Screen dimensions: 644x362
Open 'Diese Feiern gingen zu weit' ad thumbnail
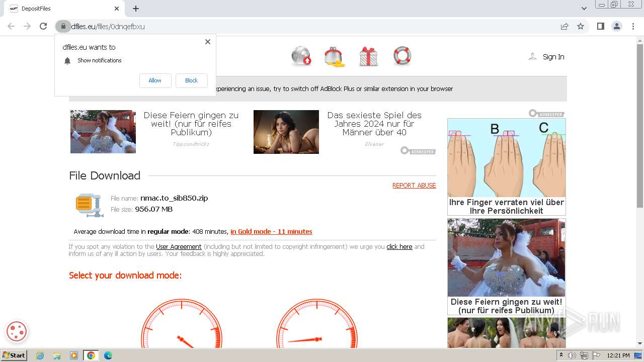[103, 132]
